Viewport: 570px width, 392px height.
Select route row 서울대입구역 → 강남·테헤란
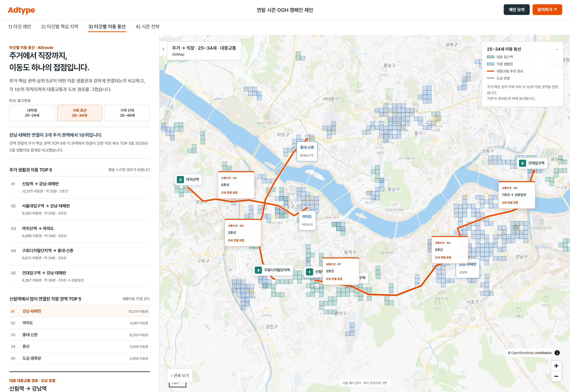[80, 210]
